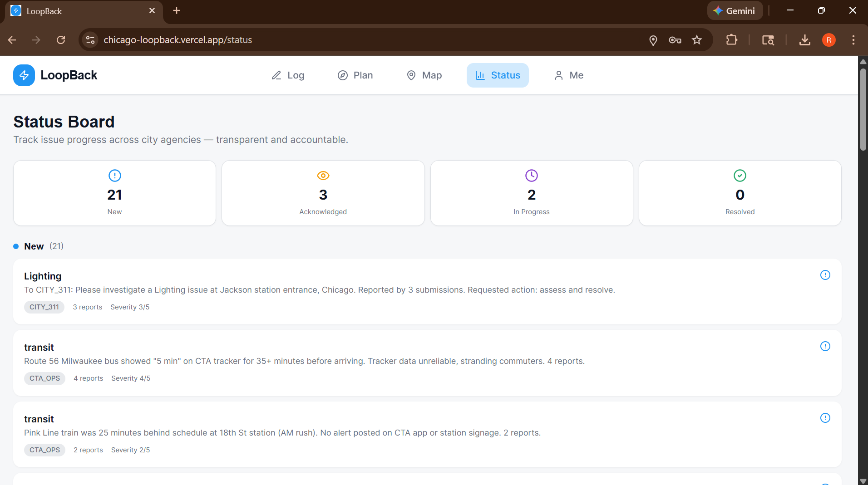Screen dimensions: 868x485
Task: Open the tab search icon in toolbar
Action: 768,40
